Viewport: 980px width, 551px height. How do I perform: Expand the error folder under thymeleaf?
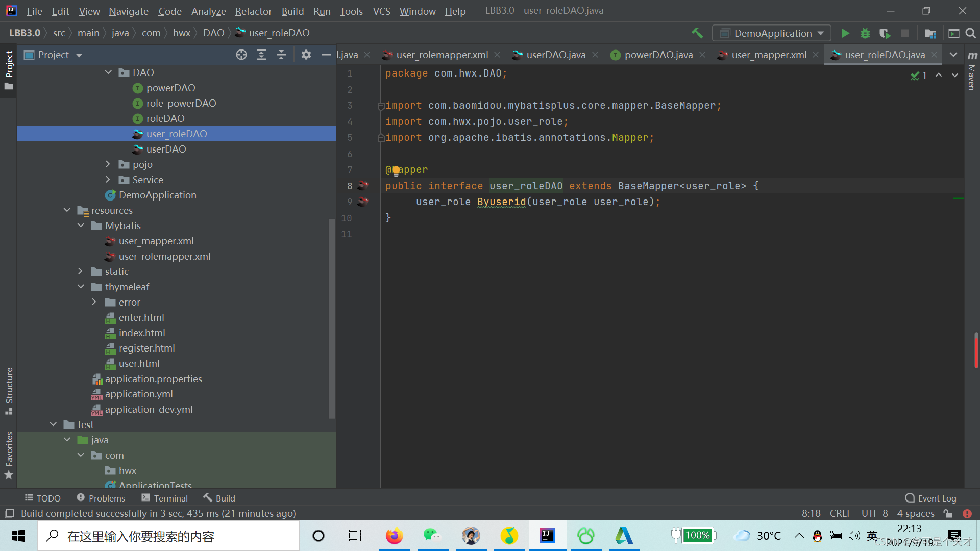(95, 302)
